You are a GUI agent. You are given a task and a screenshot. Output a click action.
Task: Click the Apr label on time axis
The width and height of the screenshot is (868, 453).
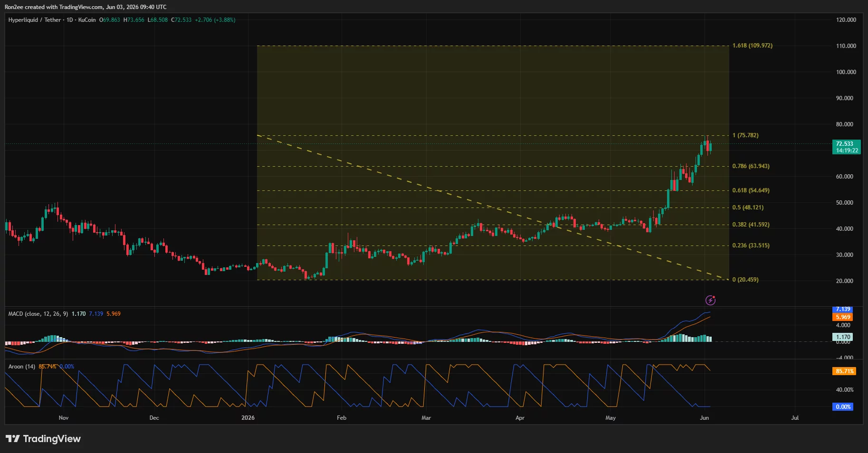pos(520,418)
